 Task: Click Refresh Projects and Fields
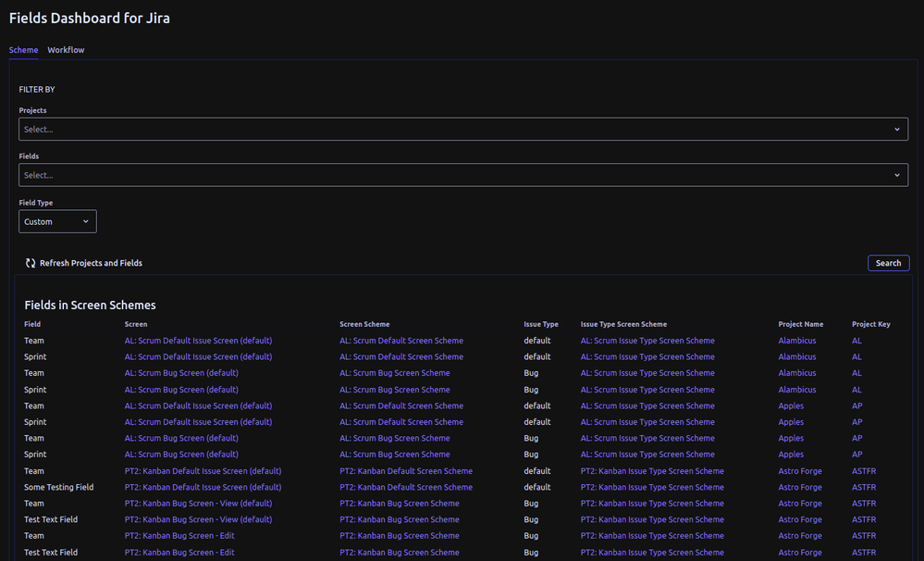(x=90, y=263)
